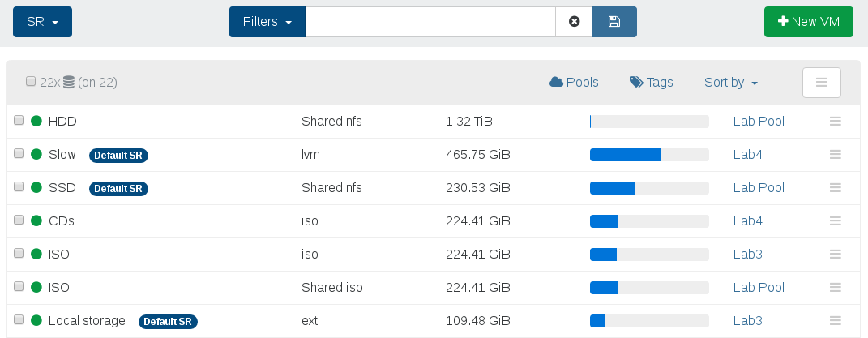Create a New VM
868x338 pixels.
[x=809, y=22]
